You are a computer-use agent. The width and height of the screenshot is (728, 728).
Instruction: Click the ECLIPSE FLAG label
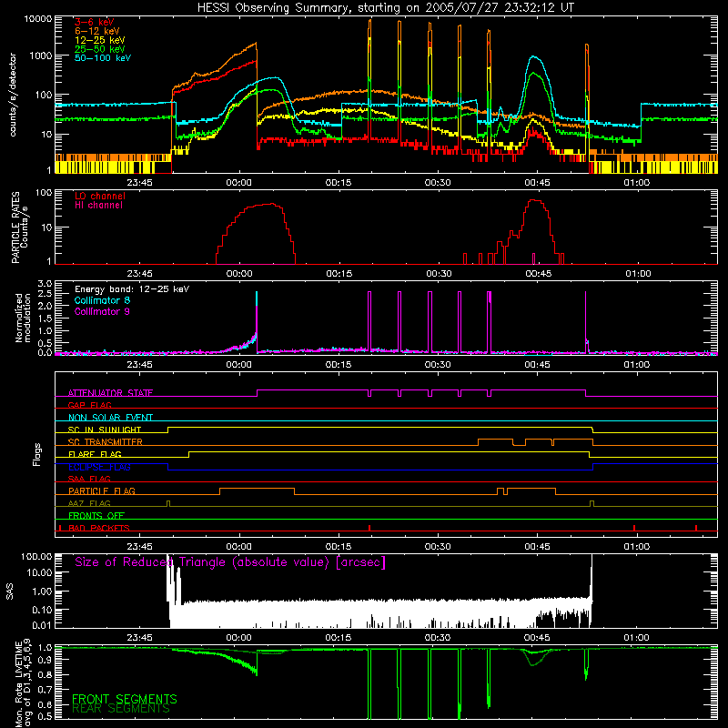click(x=99, y=467)
